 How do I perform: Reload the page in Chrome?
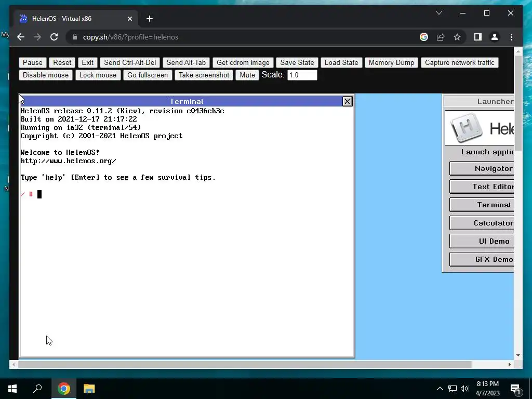pos(54,37)
